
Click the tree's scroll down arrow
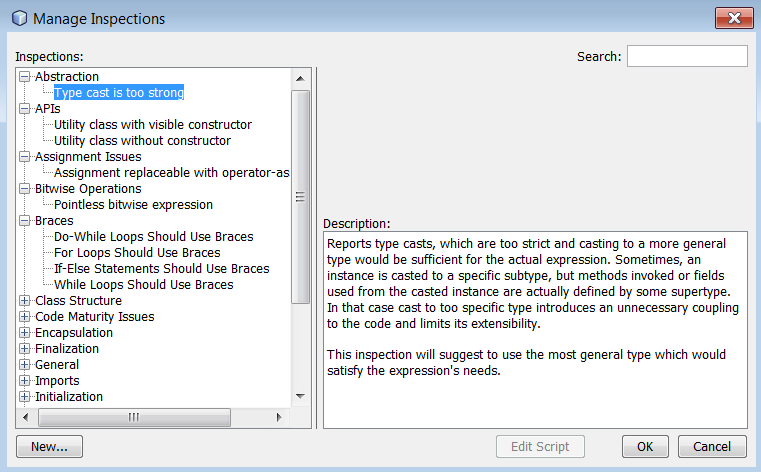tap(299, 397)
